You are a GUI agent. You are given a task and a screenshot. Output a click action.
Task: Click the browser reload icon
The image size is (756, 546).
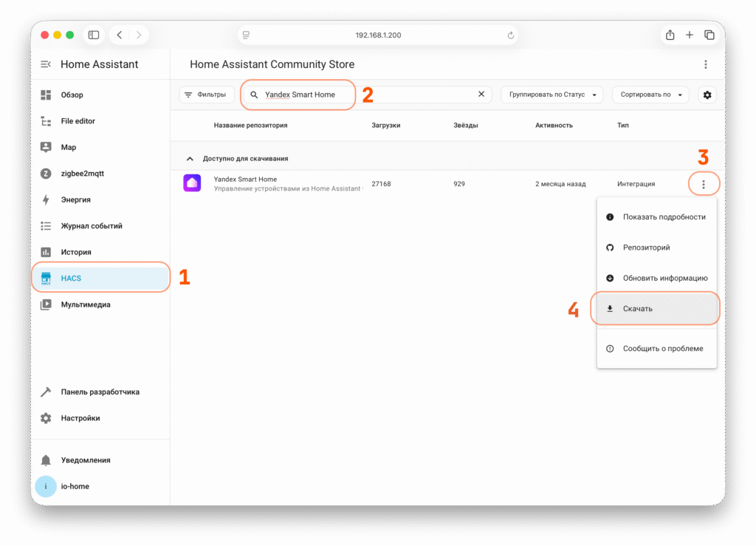(510, 35)
